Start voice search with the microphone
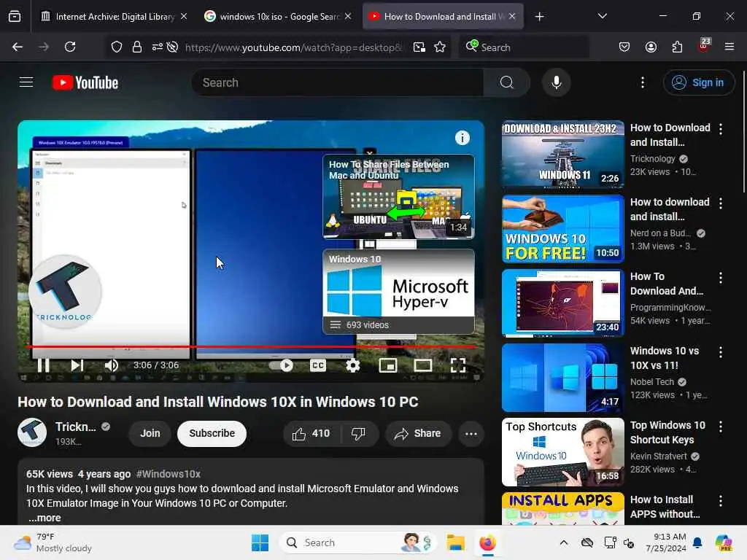 tap(556, 82)
